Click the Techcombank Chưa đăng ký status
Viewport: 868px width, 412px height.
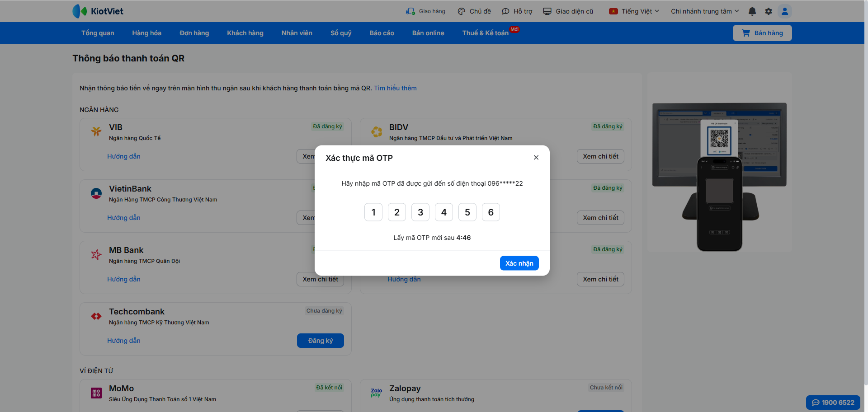tap(324, 311)
